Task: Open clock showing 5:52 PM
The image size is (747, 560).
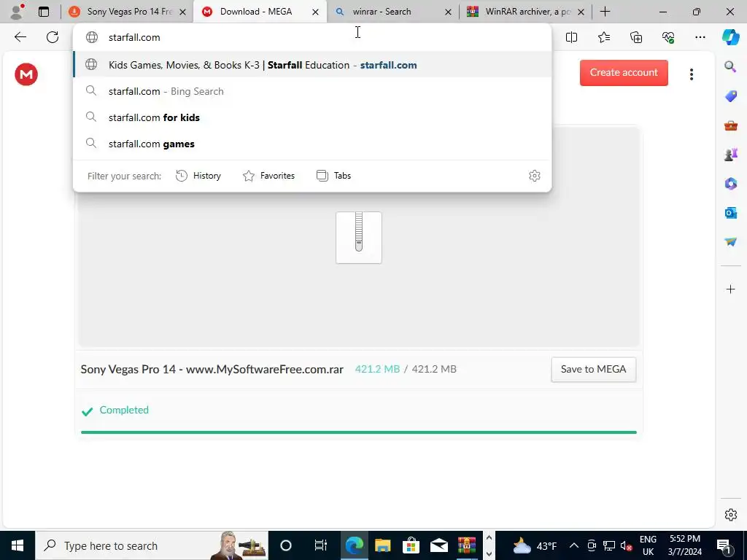Action: tap(684, 545)
